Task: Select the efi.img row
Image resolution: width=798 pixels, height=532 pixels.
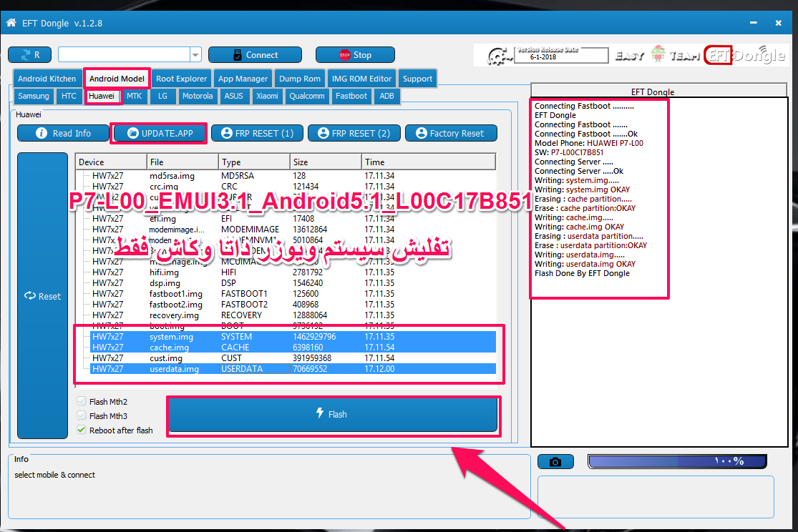Action: click(x=293, y=219)
